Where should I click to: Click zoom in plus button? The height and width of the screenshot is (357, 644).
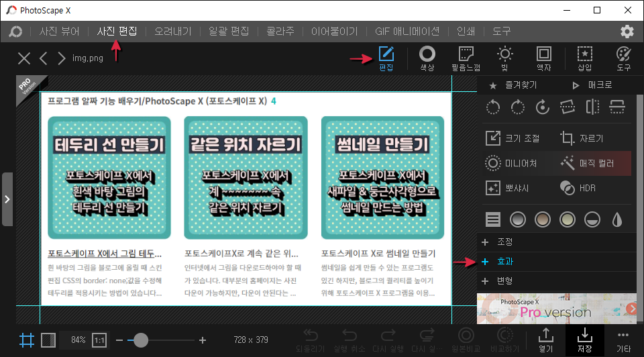click(x=203, y=340)
